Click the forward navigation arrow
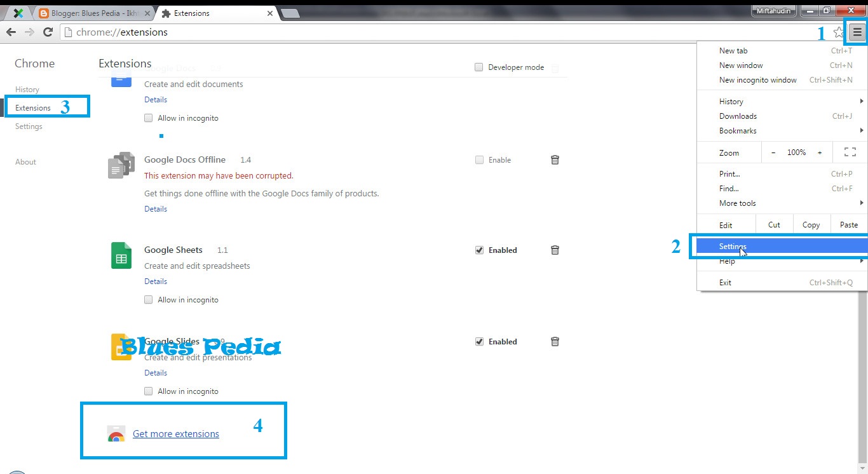The width and height of the screenshot is (868, 474). 29,32
